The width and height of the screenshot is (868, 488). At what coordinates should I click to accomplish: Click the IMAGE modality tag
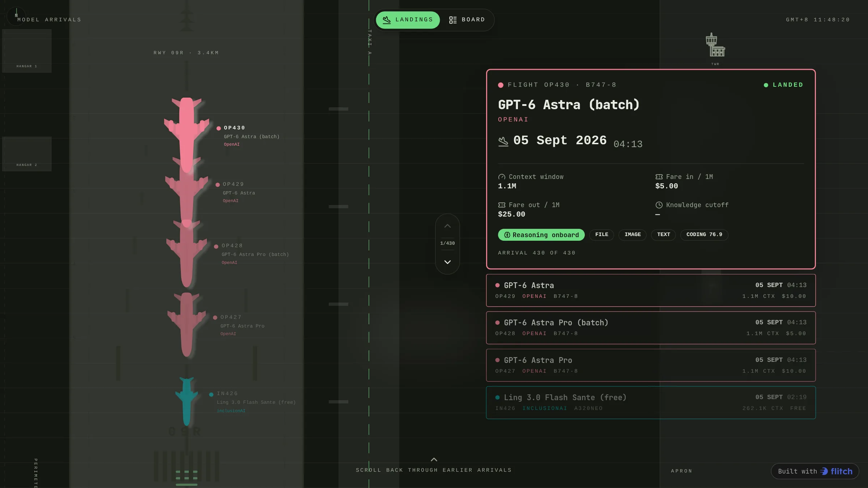tap(633, 235)
